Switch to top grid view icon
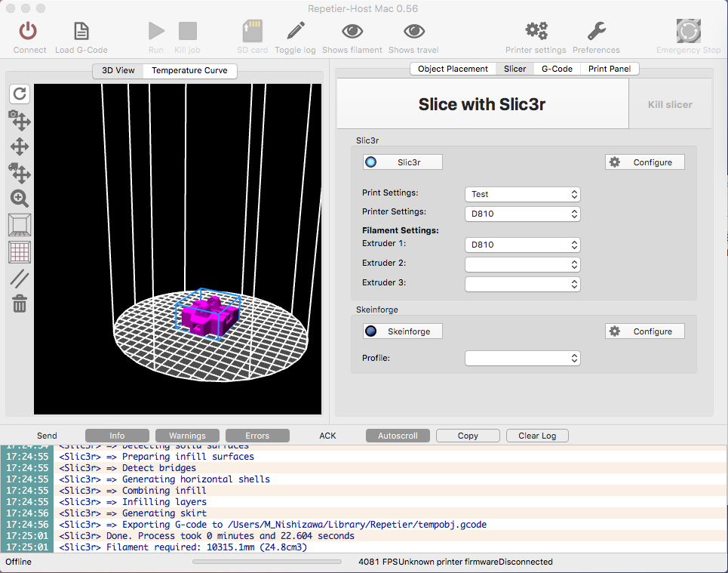This screenshot has width=728, height=573. coord(20,252)
